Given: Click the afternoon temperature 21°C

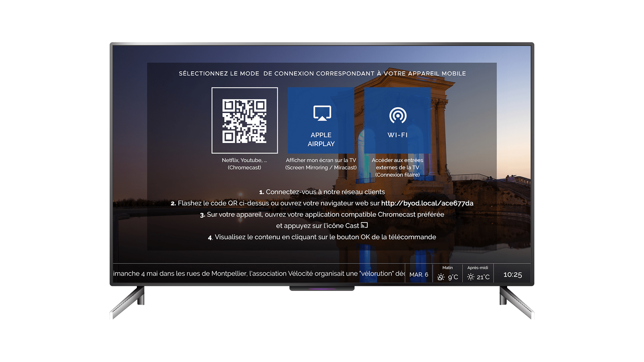Looking at the screenshot, I should [x=483, y=277].
